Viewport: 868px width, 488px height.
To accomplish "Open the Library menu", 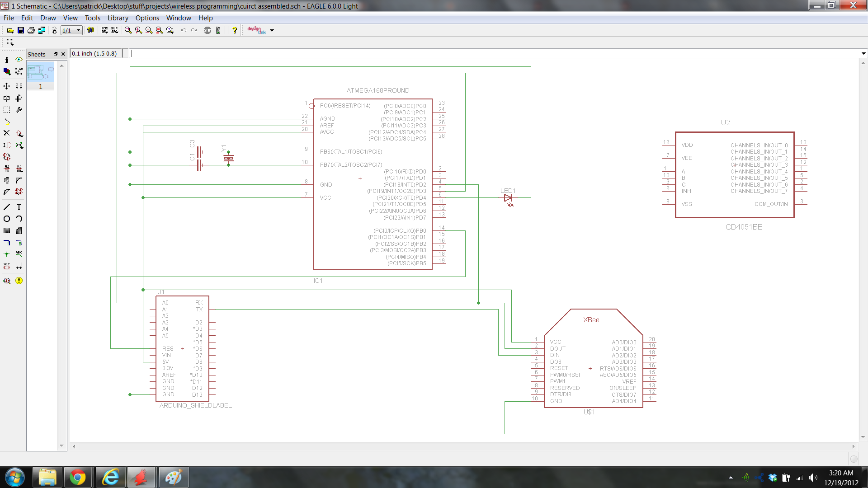I will (x=118, y=18).
